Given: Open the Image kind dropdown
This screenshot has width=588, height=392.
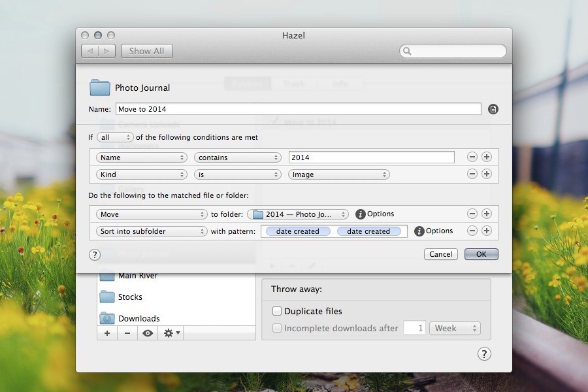Looking at the screenshot, I should coord(339,174).
